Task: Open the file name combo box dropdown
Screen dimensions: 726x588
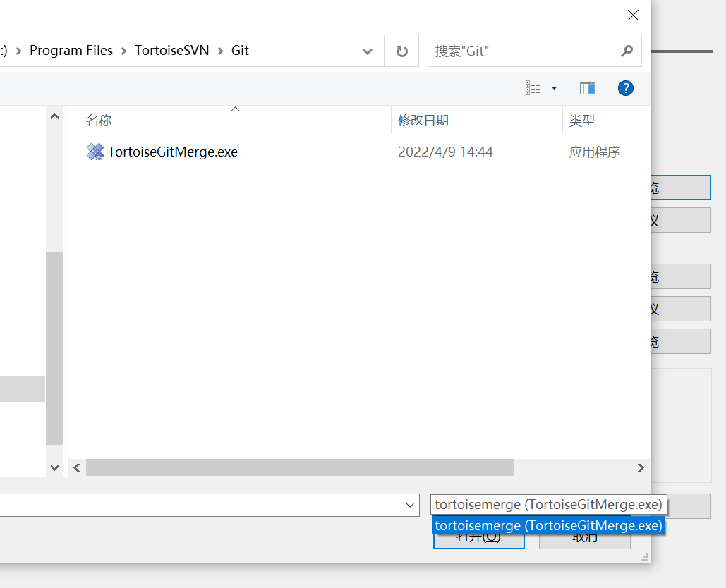Action: click(x=410, y=505)
